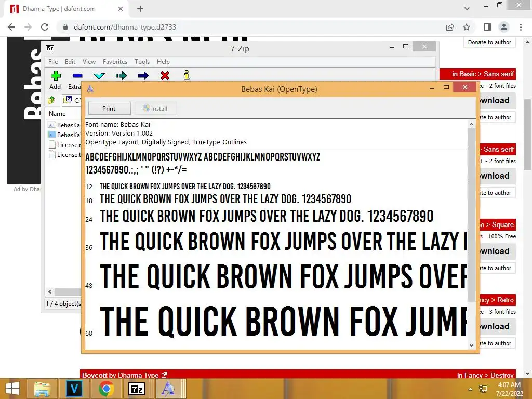Viewport: 532px width, 399px height.
Task: Click the Chrome taskbar icon
Action: 106,389
